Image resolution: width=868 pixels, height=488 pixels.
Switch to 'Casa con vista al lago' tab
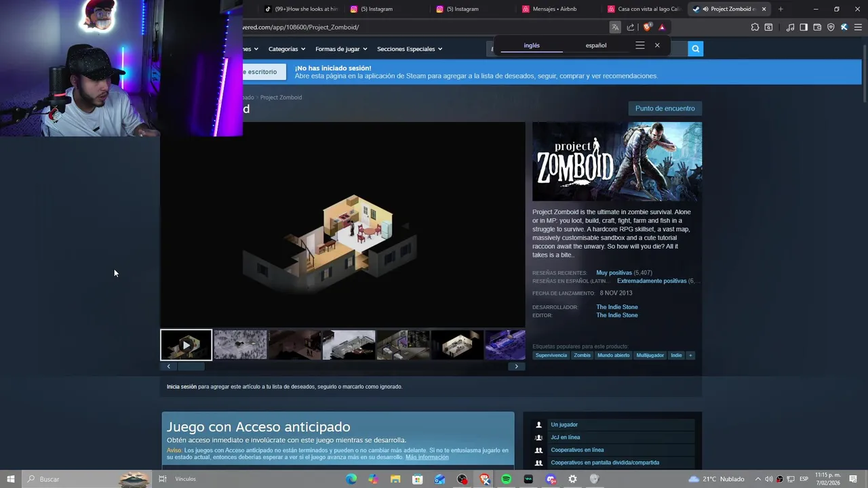point(643,9)
